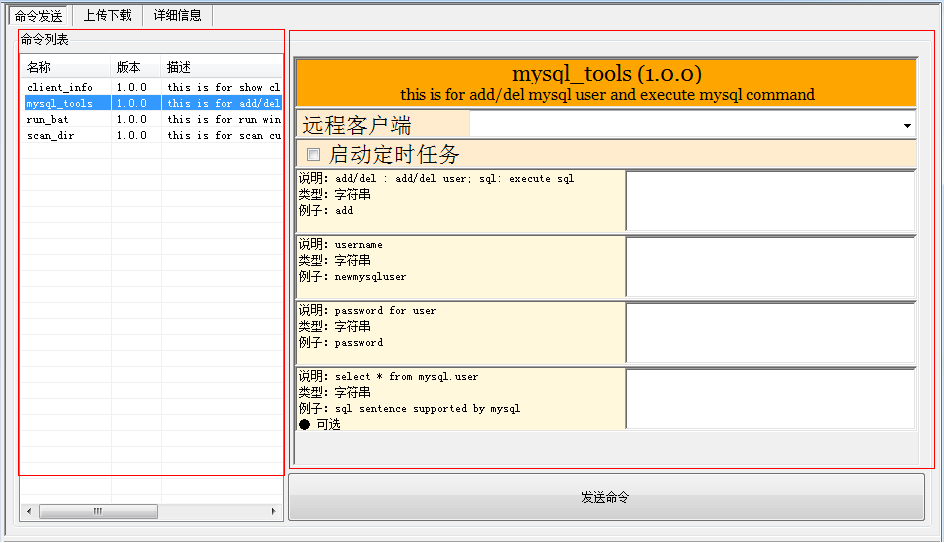Image resolution: width=944 pixels, height=543 pixels.
Task: Open the 上传下载 tab
Action: click(x=107, y=15)
